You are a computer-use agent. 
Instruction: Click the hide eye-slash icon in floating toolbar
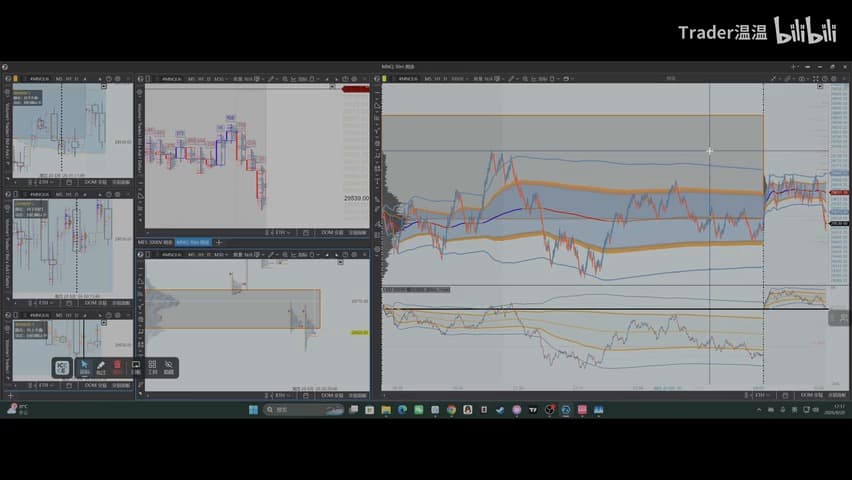169,367
